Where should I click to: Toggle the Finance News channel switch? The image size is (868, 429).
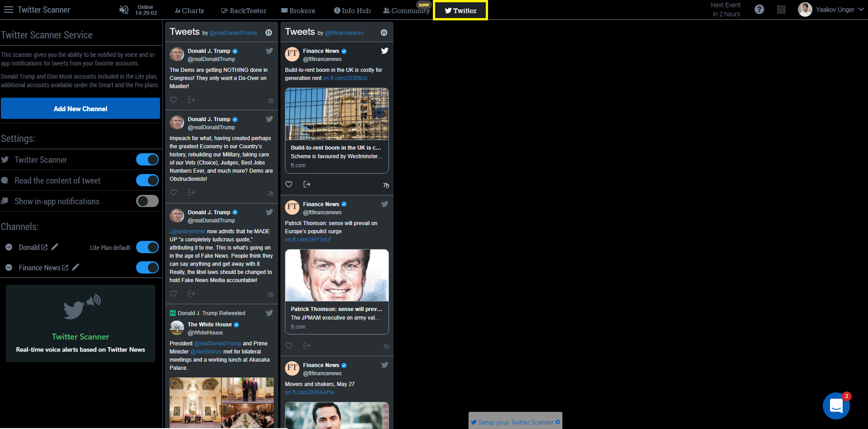pos(147,268)
